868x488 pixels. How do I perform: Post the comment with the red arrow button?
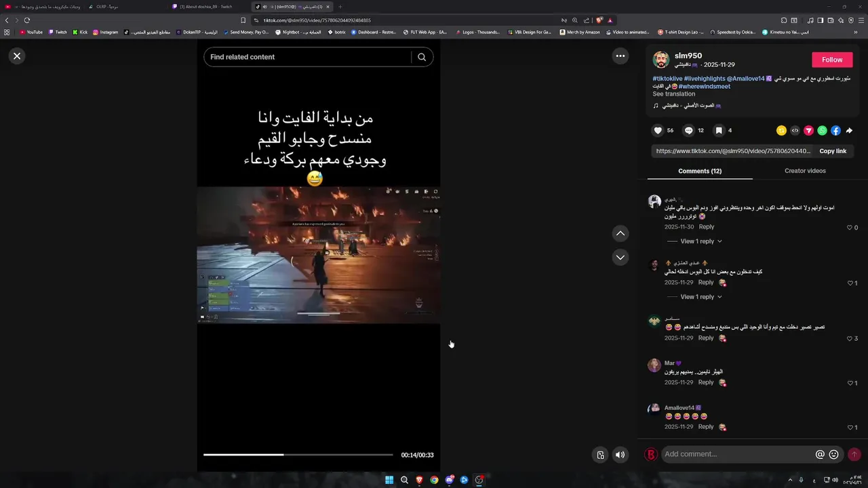point(854,454)
